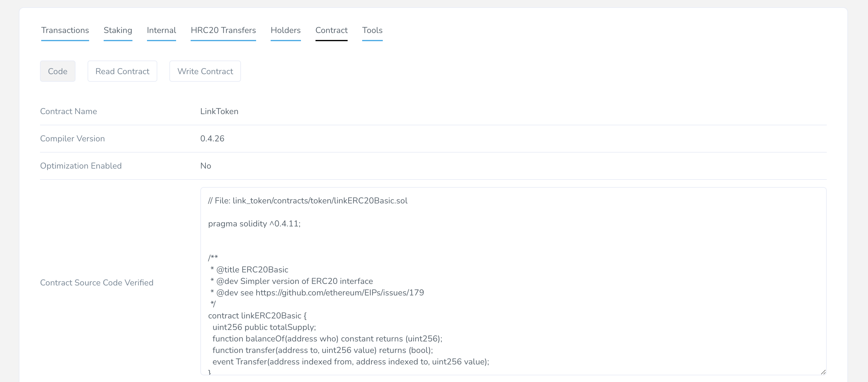Open the Read Contract section
This screenshot has width=868, height=382.
pyautogui.click(x=122, y=71)
